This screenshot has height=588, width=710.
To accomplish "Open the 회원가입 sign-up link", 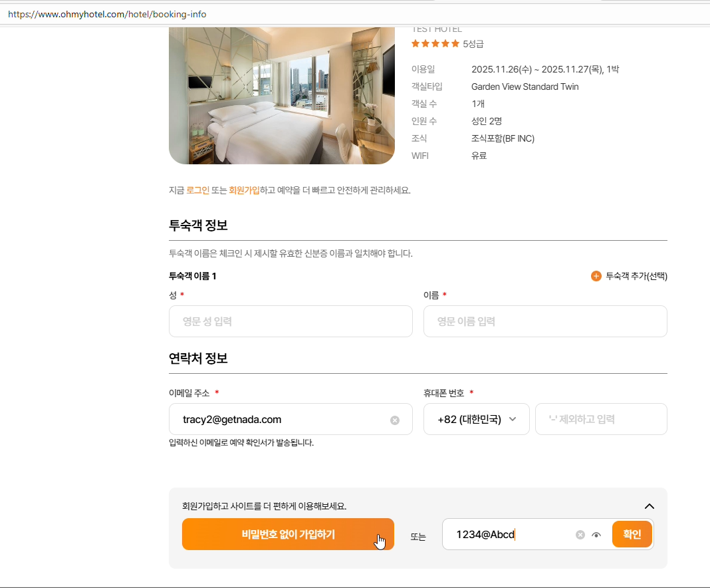I will (x=244, y=190).
